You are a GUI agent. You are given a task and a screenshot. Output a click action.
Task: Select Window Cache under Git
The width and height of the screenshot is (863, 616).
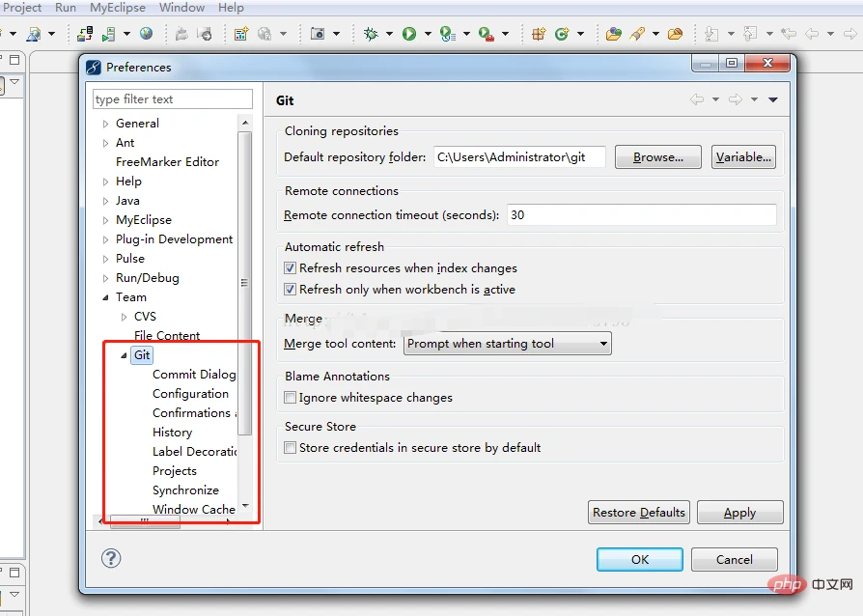pos(194,509)
